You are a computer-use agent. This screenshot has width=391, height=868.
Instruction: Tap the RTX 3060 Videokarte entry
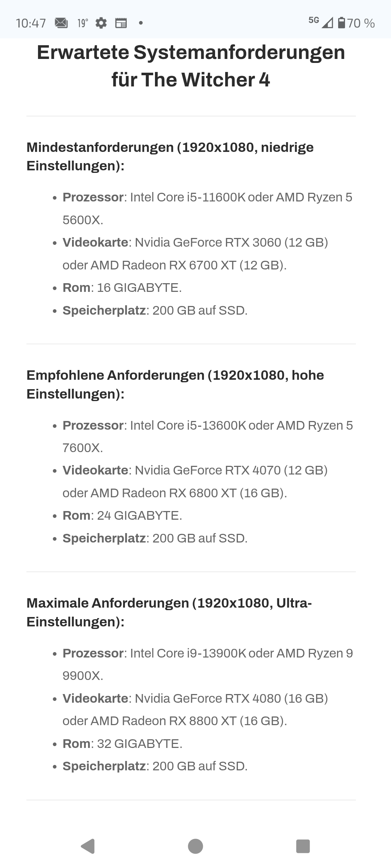[195, 254]
